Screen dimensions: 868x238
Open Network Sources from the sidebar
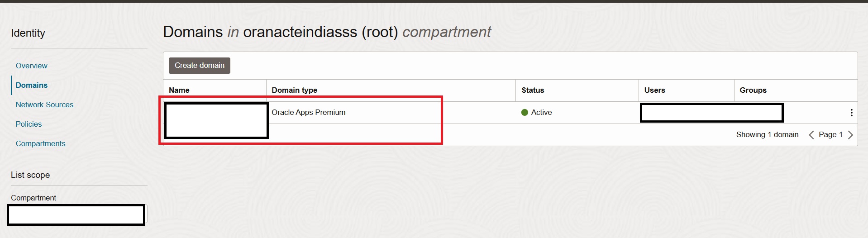pos(44,105)
